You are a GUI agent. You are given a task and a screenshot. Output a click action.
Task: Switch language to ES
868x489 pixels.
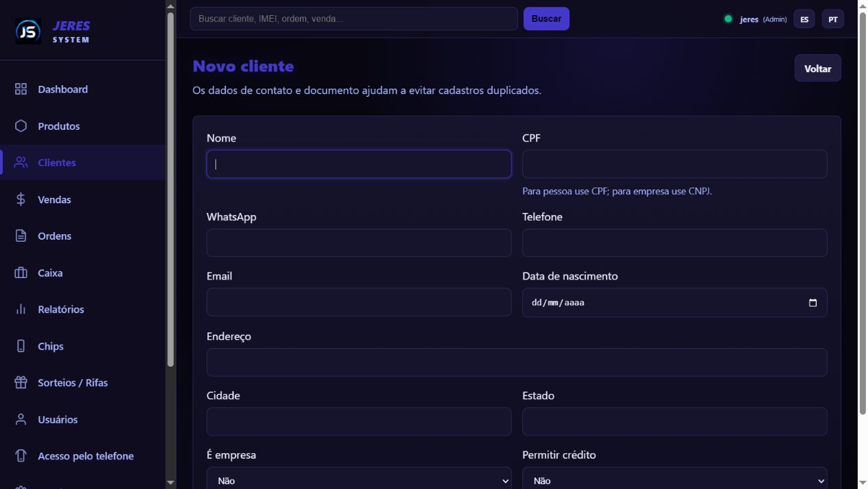click(804, 19)
